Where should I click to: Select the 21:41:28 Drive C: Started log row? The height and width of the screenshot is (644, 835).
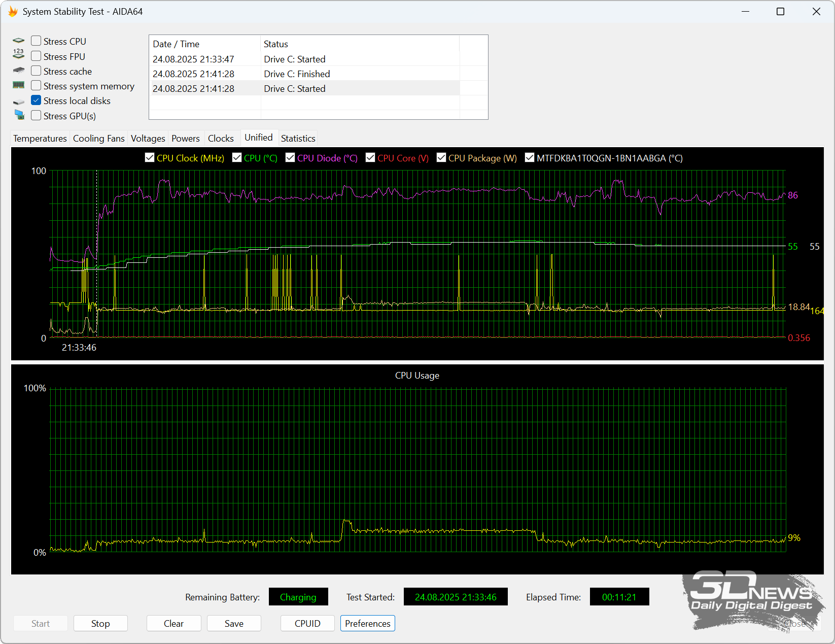pos(305,88)
